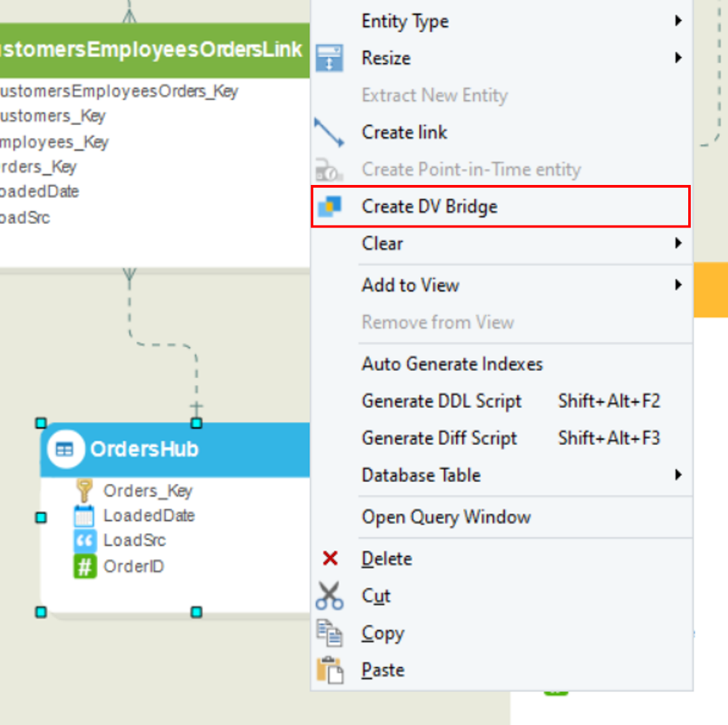Choose Generate Diff Script option
Screen dimensions: 728x725
click(439, 438)
